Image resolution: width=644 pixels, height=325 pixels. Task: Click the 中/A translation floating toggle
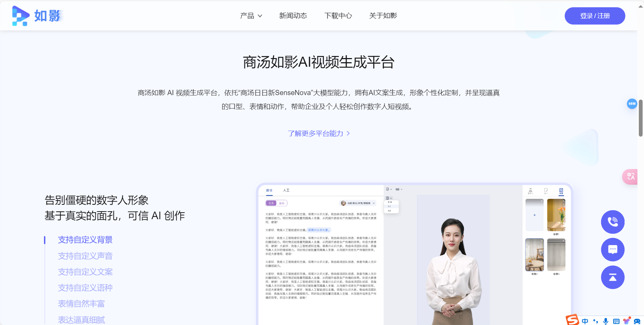(x=632, y=177)
